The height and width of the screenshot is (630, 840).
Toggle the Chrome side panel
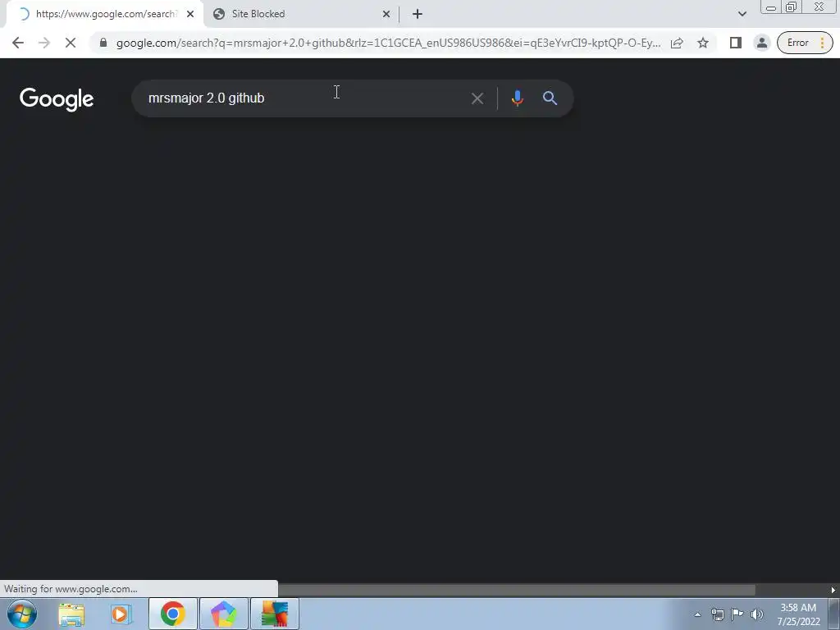click(x=736, y=43)
